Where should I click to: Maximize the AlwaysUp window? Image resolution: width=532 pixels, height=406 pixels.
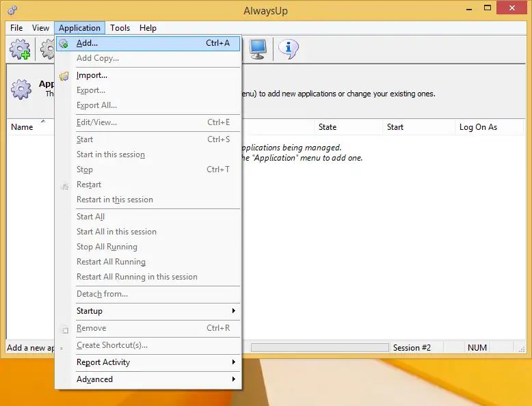(488, 8)
